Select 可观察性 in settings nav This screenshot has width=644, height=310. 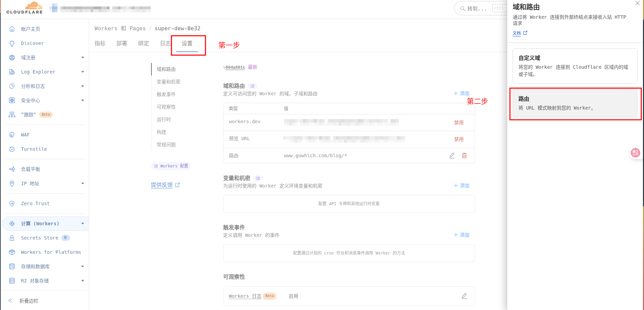(166, 107)
